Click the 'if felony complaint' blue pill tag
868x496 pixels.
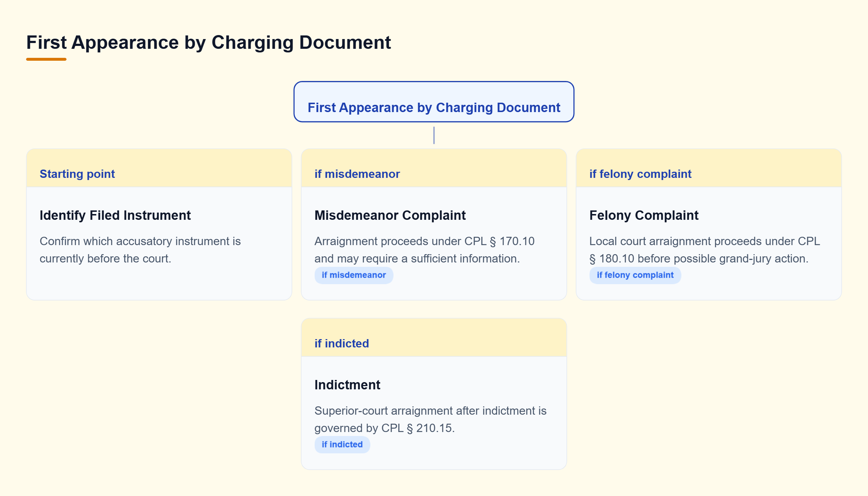pyautogui.click(x=635, y=275)
